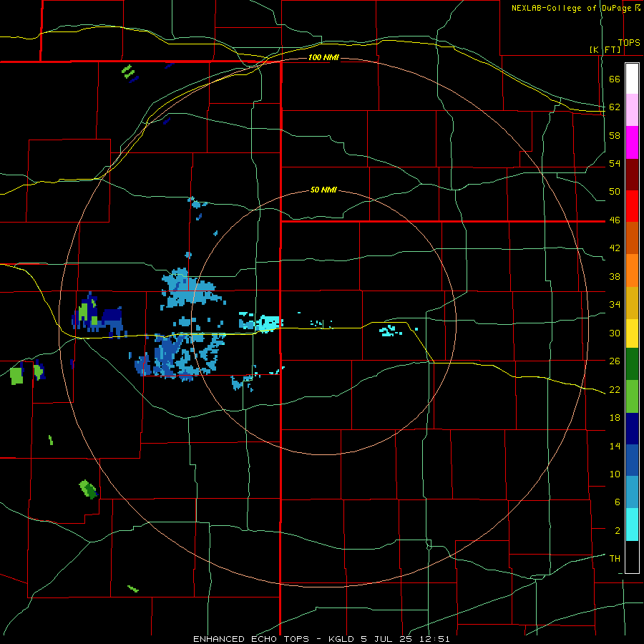The image size is (644, 644).
Task: Select the light green legend color swatch
Action: pos(632,396)
